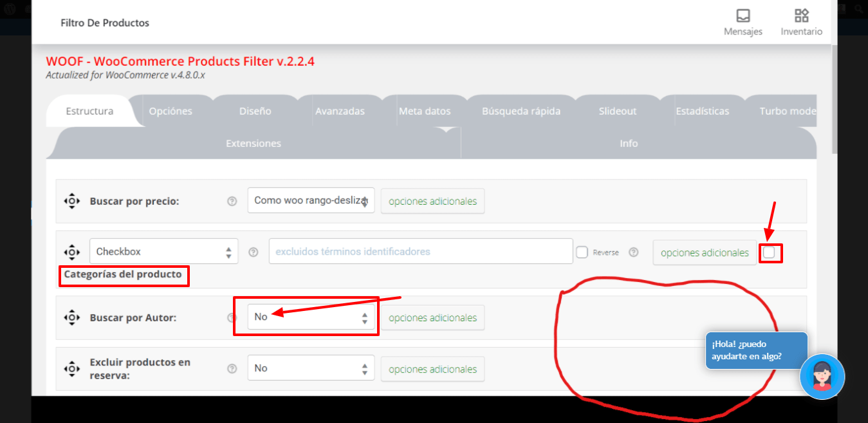Click the Categorías del producto label
868x423 pixels.
pyautogui.click(x=123, y=274)
